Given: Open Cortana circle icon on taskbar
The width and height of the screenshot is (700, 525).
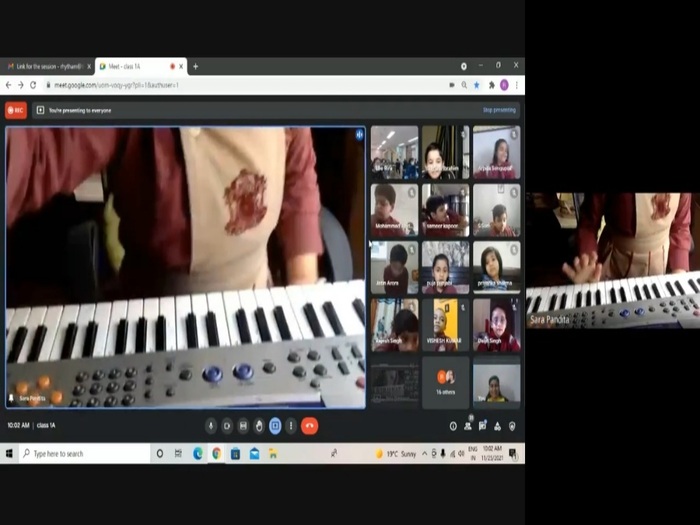Looking at the screenshot, I should click(x=159, y=454).
